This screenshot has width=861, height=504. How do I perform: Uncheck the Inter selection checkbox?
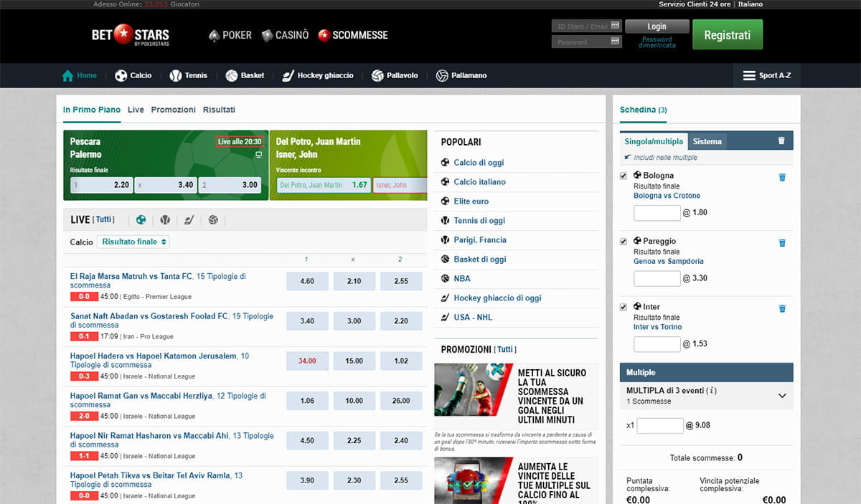(x=624, y=308)
